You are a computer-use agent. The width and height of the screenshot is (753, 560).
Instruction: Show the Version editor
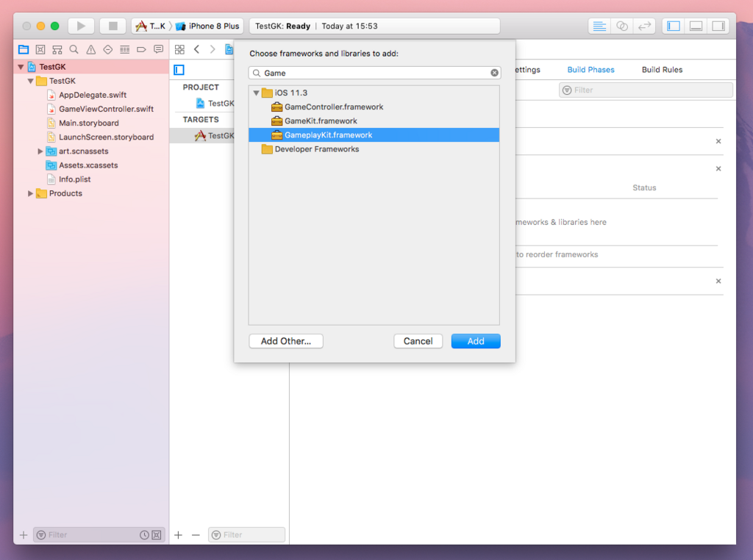[x=644, y=26]
